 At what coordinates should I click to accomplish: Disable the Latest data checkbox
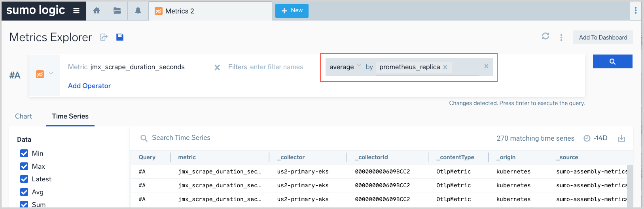[24, 179]
